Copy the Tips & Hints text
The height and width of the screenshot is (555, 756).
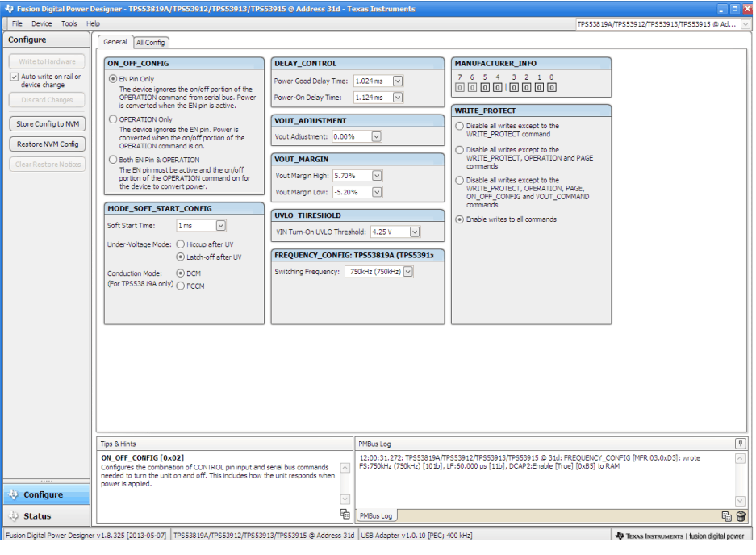coord(345,514)
